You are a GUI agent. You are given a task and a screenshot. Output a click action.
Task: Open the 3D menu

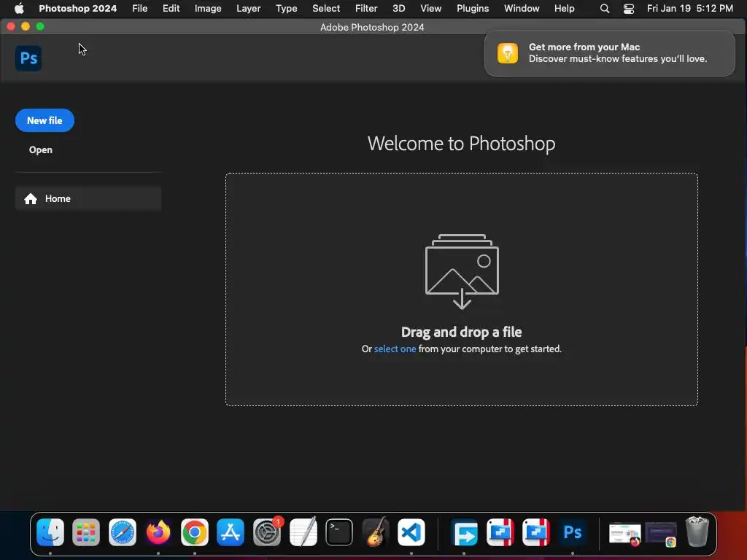(399, 9)
